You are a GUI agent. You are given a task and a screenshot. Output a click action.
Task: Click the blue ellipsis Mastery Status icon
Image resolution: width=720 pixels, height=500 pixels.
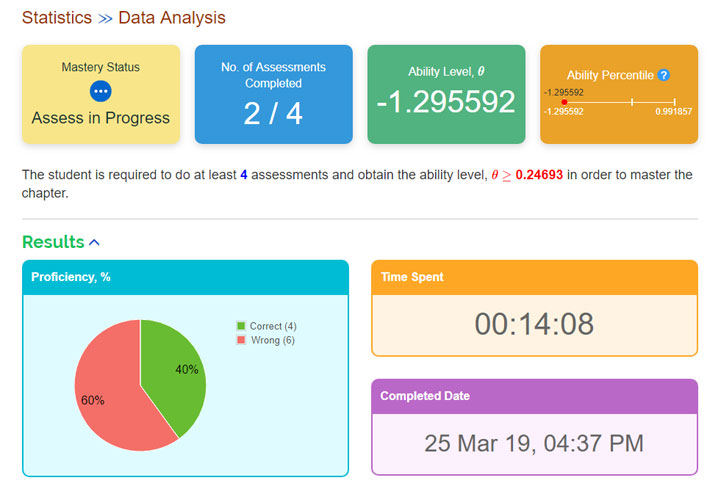[100, 91]
